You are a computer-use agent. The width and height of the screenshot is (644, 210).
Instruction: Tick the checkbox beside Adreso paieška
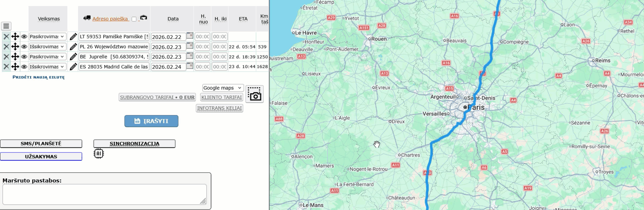click(134, 19)
